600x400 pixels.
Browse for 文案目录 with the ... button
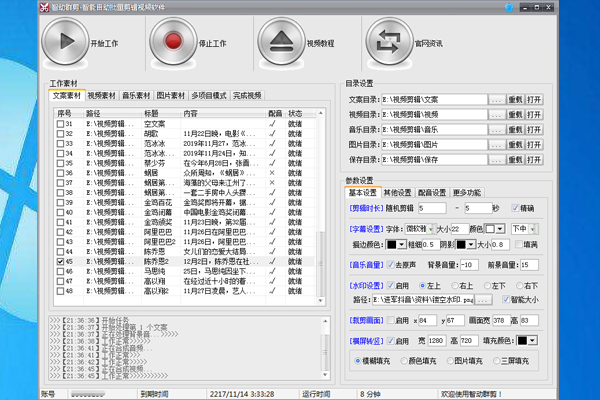[497, 100]
